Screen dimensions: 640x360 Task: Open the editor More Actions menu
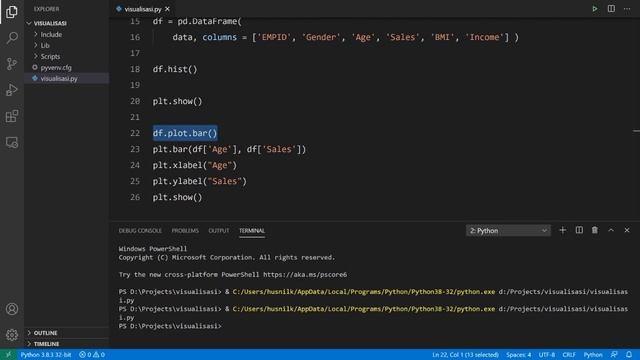(x=627, y=9)
